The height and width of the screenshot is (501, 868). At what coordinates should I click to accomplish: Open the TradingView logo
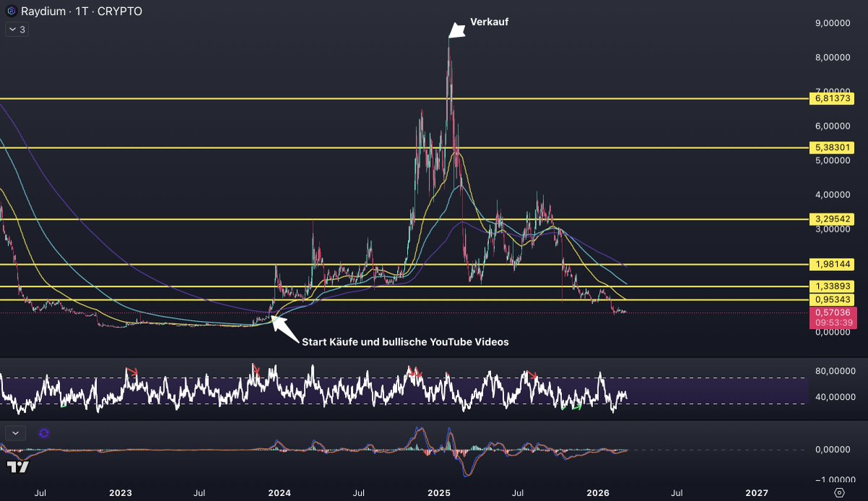click(x=18, y=467)
